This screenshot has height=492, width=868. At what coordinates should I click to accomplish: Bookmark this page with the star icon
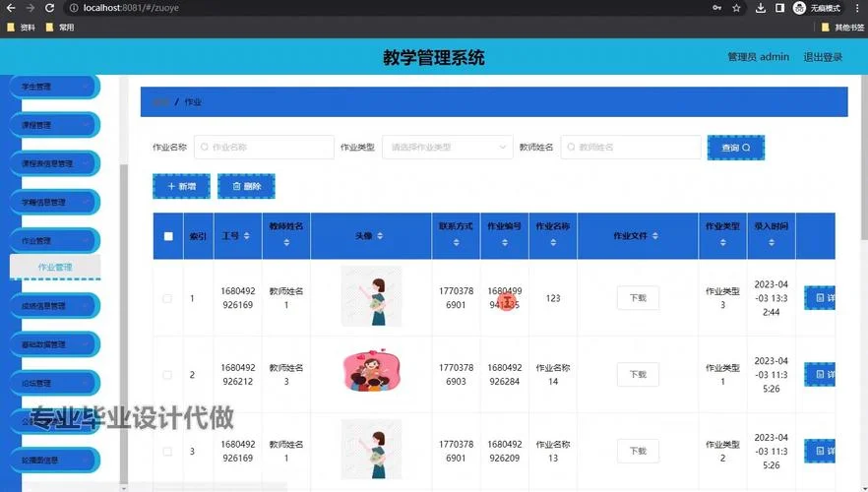736,8
